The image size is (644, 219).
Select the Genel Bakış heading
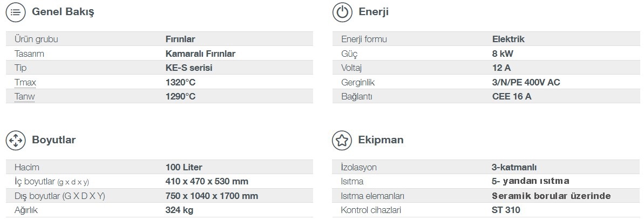click(63, 12)
